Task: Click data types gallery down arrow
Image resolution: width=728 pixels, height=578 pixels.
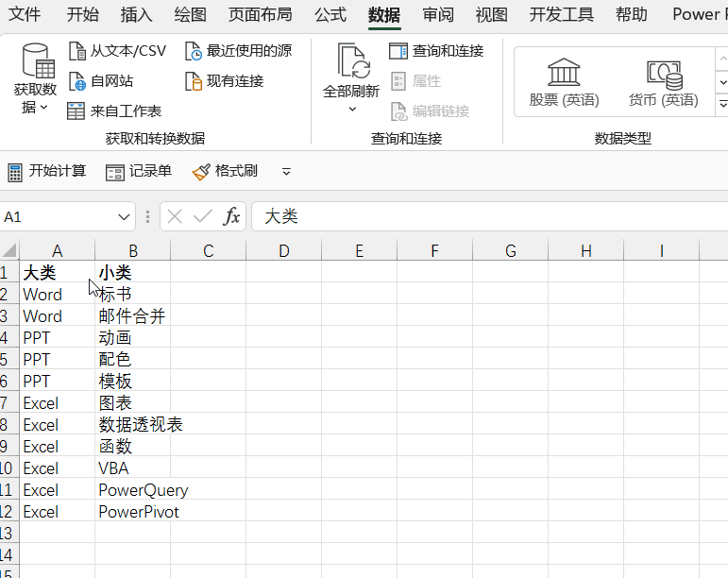Action: (x=722, y=82)
